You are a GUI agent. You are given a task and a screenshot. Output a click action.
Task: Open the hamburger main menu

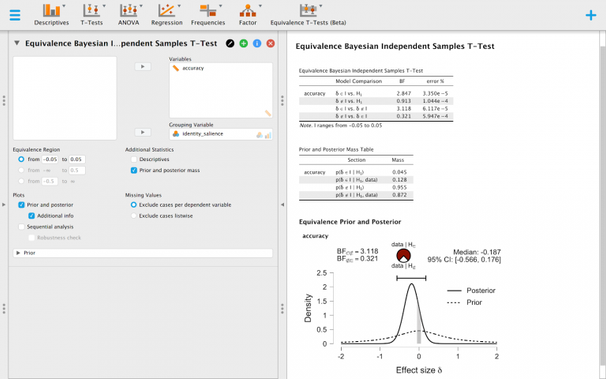coord(15,15)
